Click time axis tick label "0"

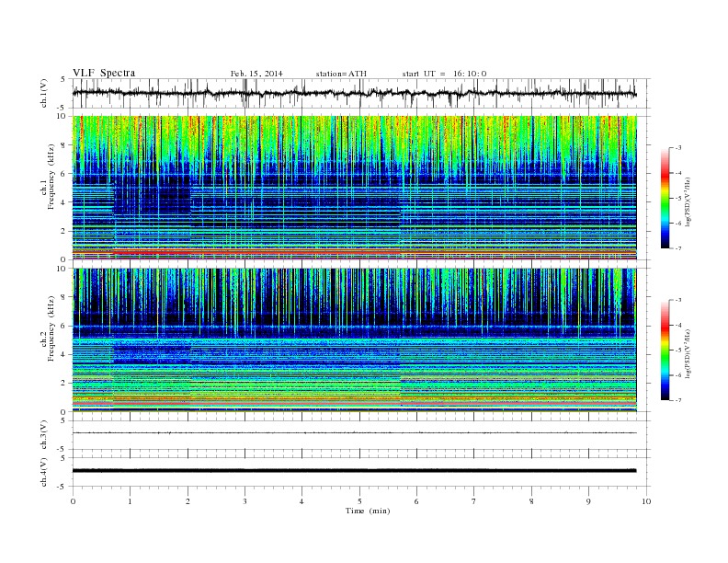tap(73, 501)
